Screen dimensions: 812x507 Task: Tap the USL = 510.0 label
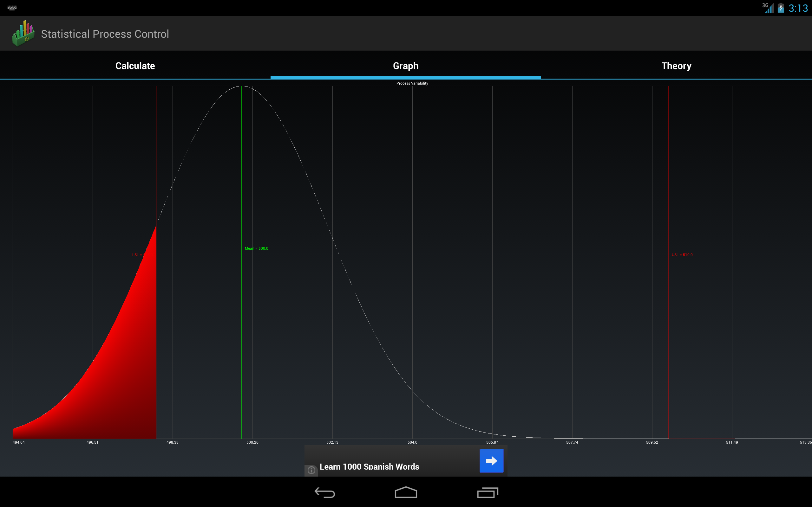(682, 255)
